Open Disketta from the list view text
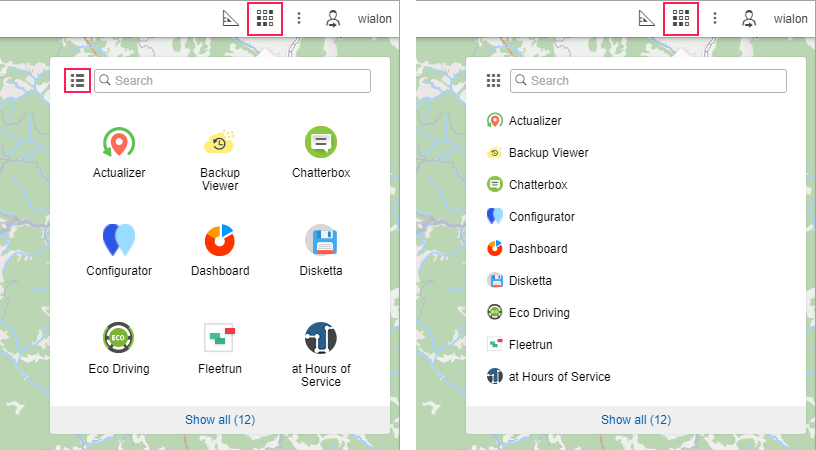Screen dimensions: 816x450 point(530,281)
